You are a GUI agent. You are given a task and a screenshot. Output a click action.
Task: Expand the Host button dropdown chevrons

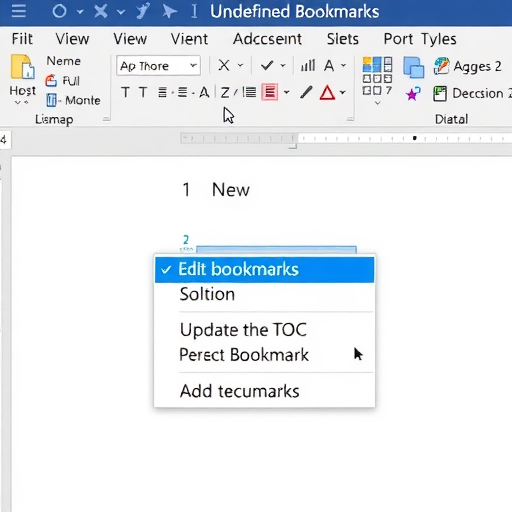21,103
